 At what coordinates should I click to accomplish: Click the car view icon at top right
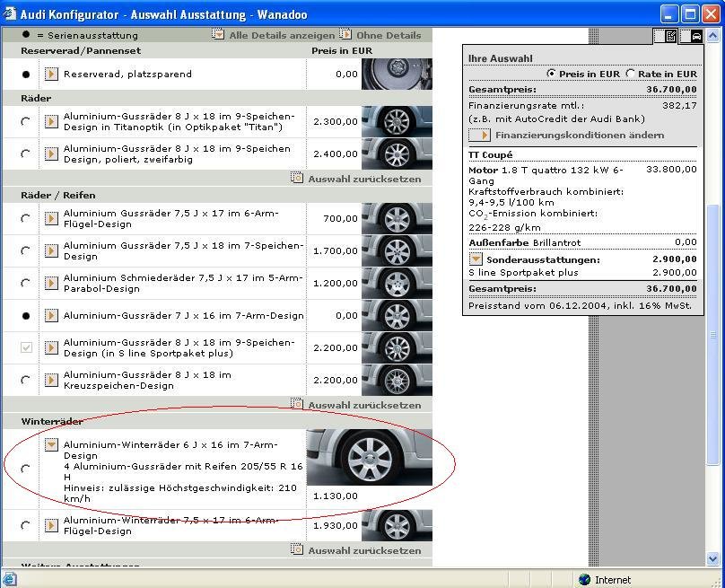click(x=695, y=37)
